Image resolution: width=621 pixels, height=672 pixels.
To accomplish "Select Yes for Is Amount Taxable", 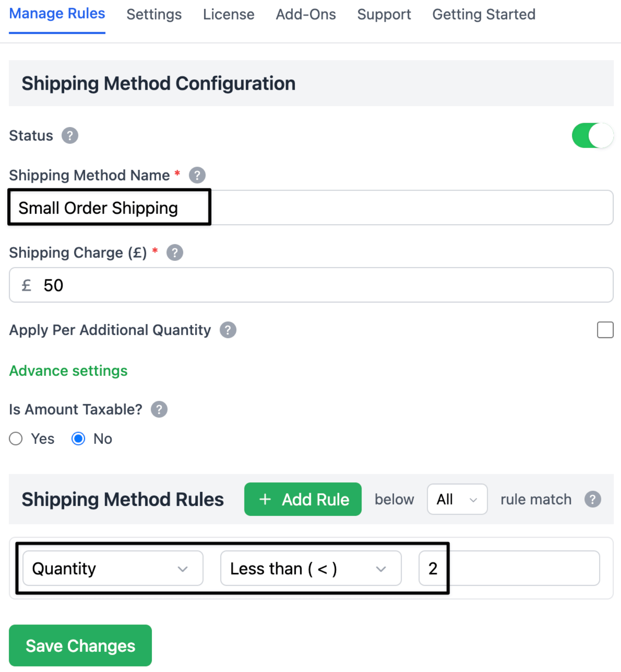I will click(x=16, y=439).
